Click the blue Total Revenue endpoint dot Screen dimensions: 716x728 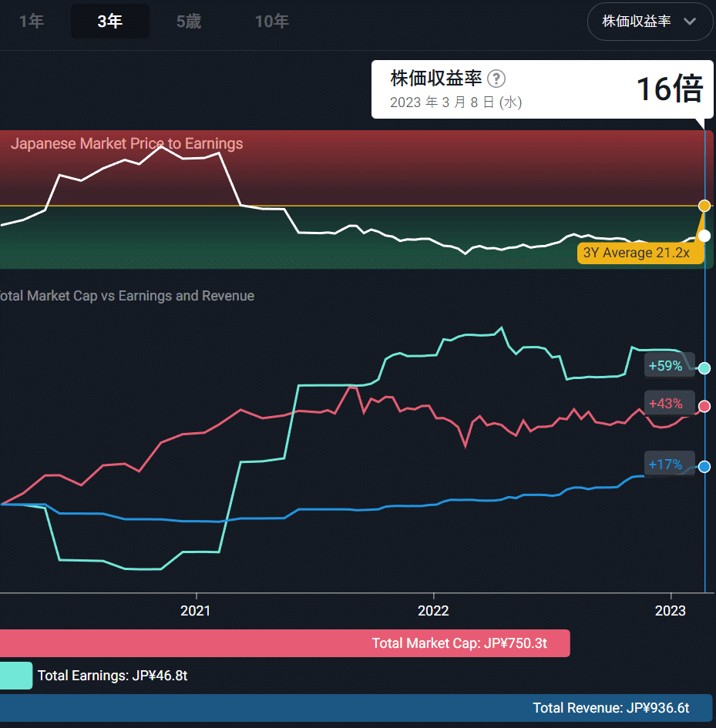[704, 466]
